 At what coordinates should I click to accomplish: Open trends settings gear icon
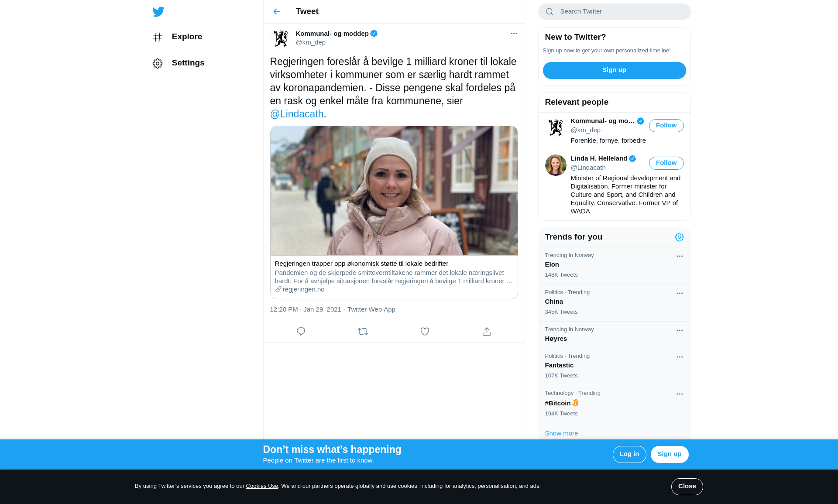click(x=679, y=237)
